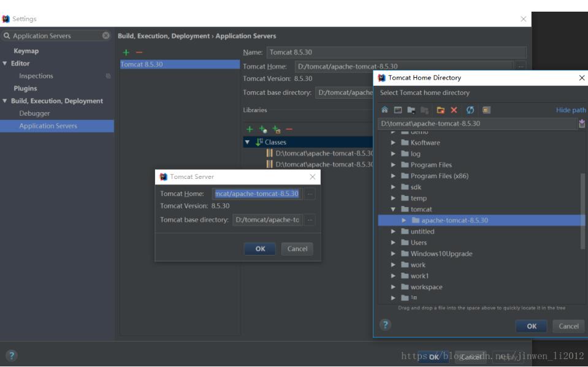Clear the Application Servers search field

coord(106,36)
